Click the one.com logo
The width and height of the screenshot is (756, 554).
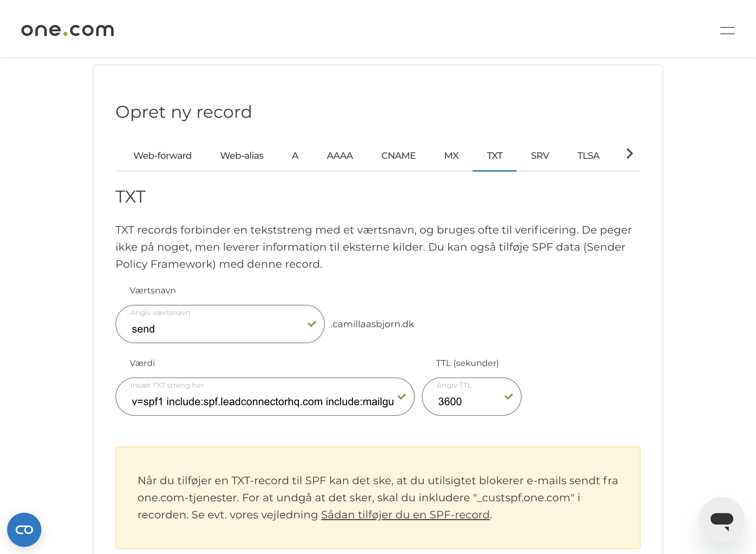pos(68,30)
